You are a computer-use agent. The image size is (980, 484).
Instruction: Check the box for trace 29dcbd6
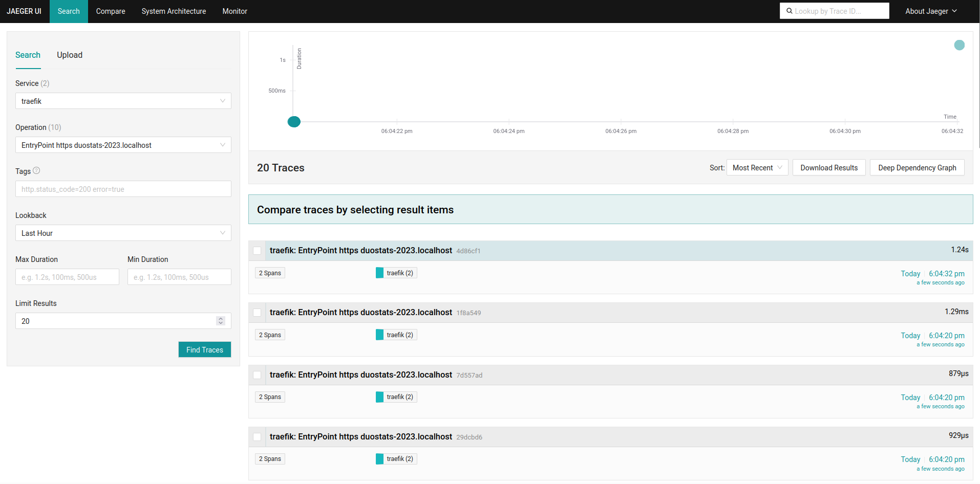(x=257, y=437)
